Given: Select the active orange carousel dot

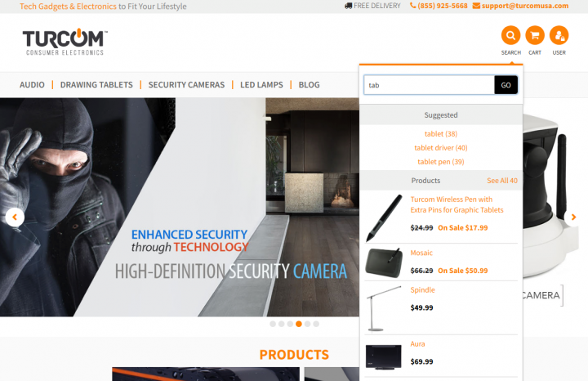Looking at the screenshot, I should 299,324.
